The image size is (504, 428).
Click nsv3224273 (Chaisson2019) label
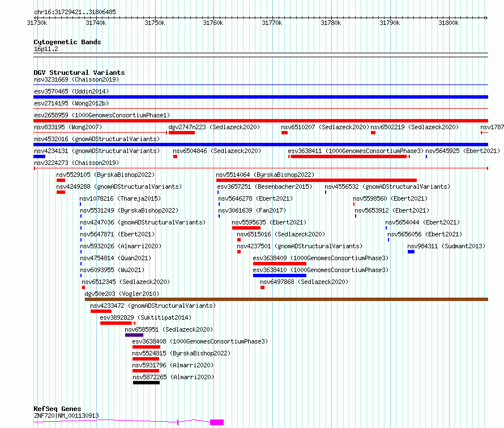[76, 163]
